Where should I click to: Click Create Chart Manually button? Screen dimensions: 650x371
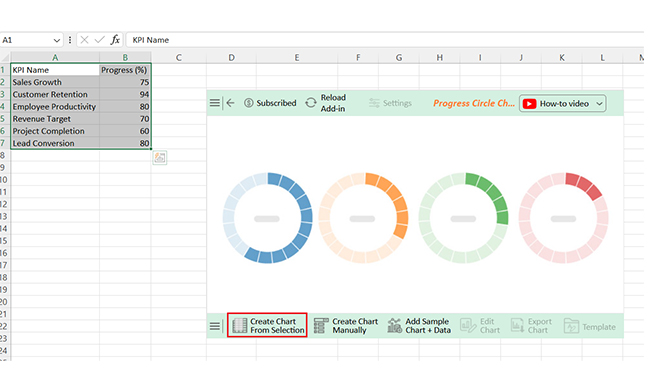pyautogui.click(x=346, y=326)
